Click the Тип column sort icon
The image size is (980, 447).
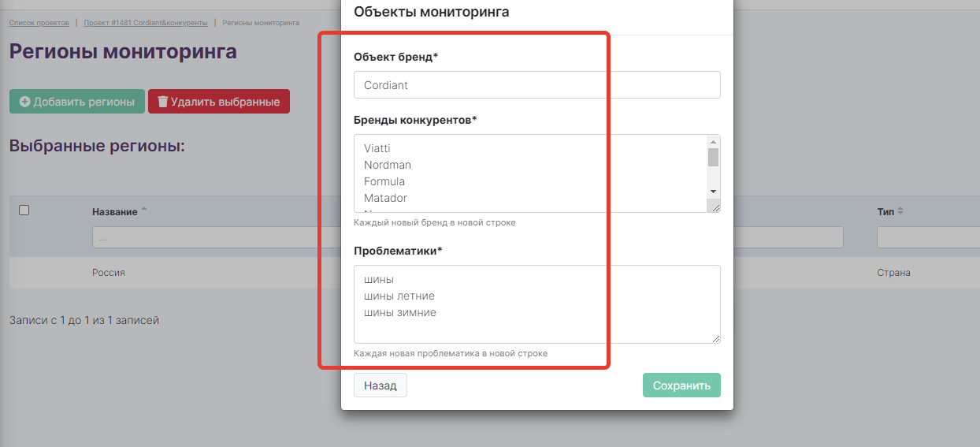[x=900, y=211]
